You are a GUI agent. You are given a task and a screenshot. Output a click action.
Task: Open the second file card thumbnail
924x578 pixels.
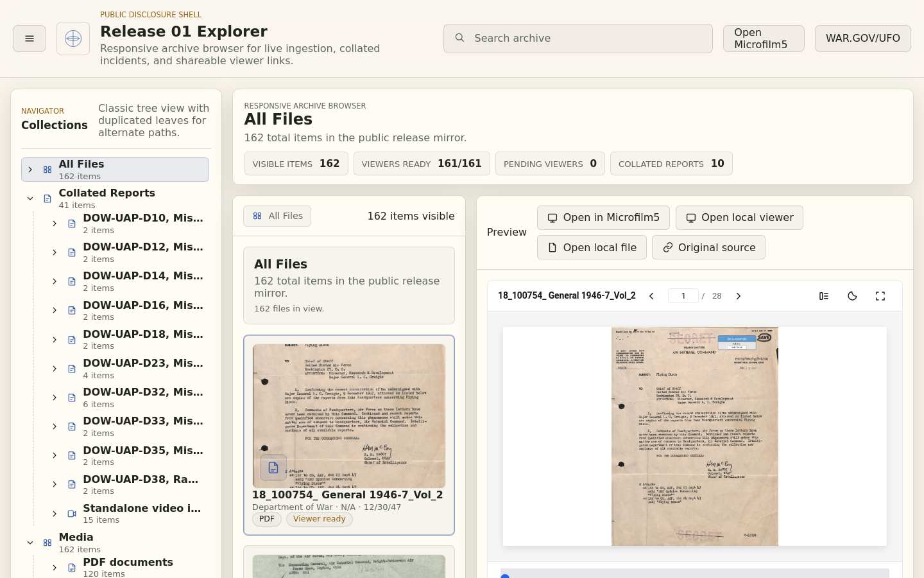click(349, 566)
